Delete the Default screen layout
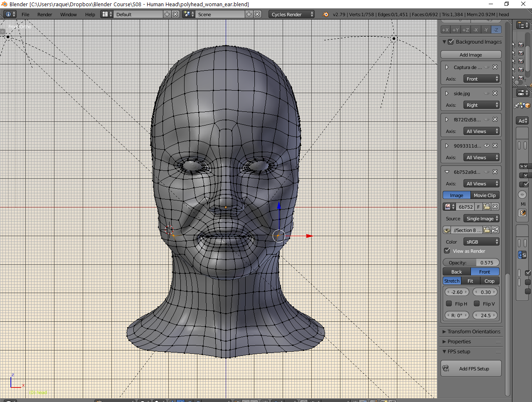 coord(175,14)
